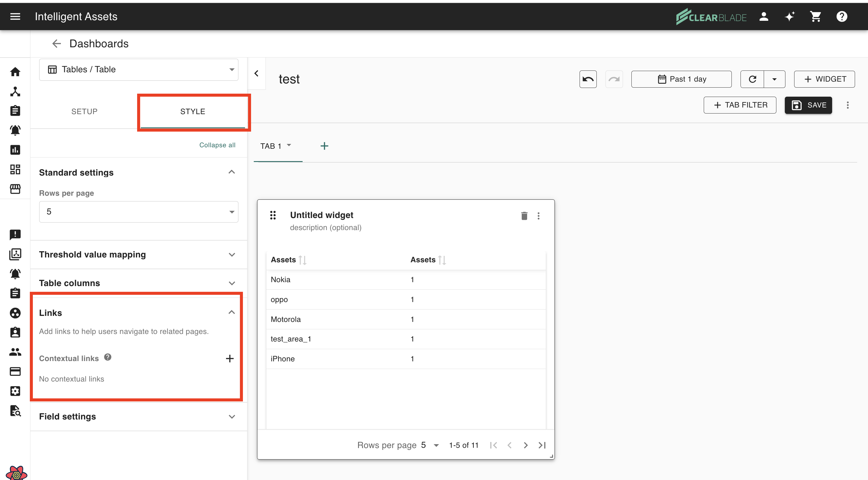Click the help question mark in header
The height and width of the screenshot is (480, 868).
(x=841, y=17)
